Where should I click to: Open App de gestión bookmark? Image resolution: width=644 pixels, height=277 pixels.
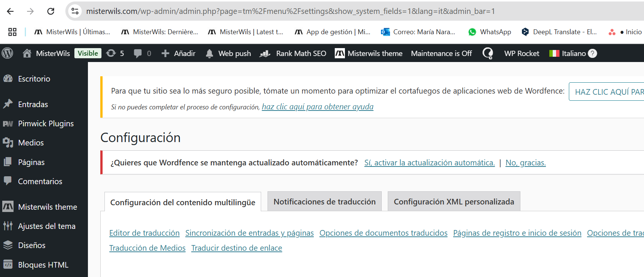pos(333,32)
